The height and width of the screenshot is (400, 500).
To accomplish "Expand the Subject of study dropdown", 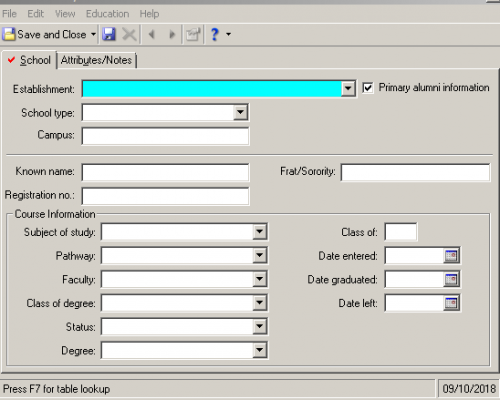I will [259, 232].
